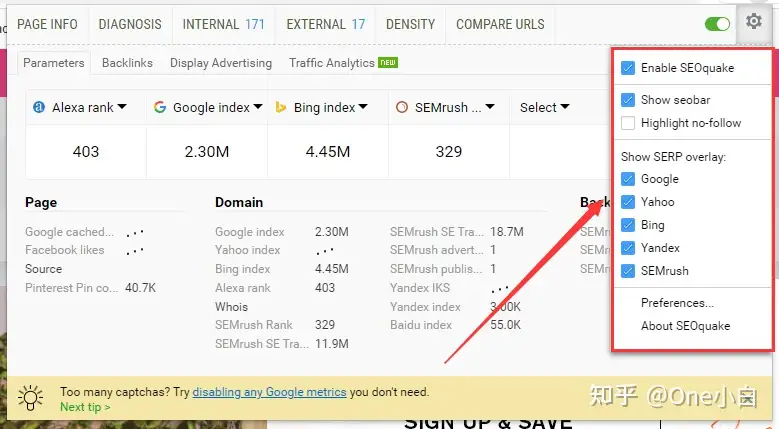
Task: Uncheck Enable SEOquake checkbox
Action: tap(628, 68)
